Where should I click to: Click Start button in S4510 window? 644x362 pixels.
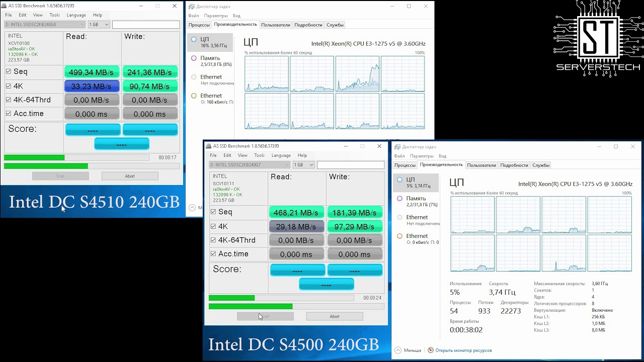(60, 176)
